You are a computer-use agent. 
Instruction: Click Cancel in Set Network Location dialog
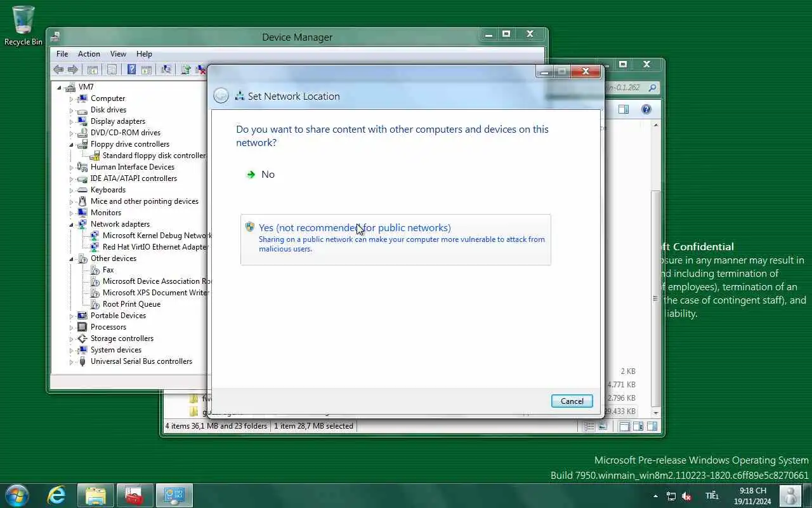click(x=572, y=401)
